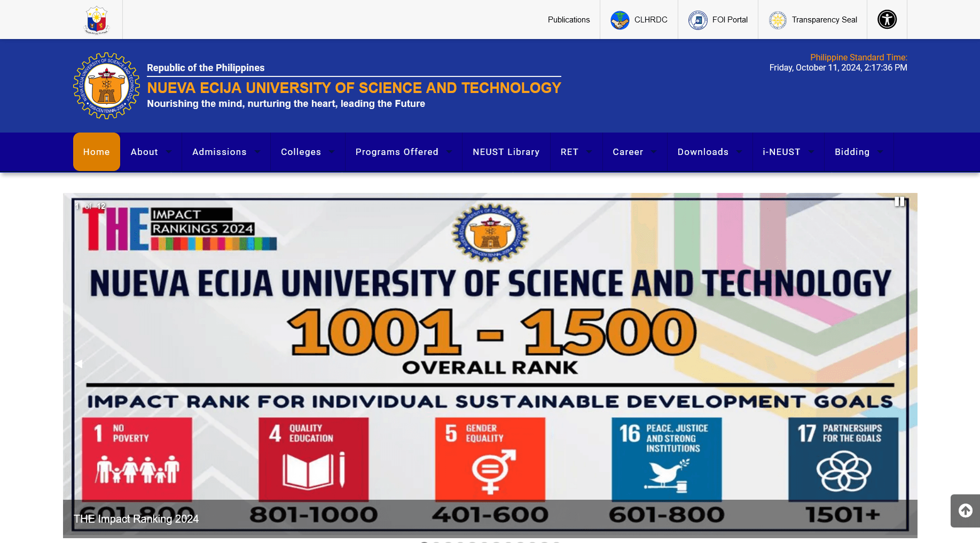The image size is (980, 543).
Task: Expand the i-NEUST dropdown menu
Action: tap(789, 152)
